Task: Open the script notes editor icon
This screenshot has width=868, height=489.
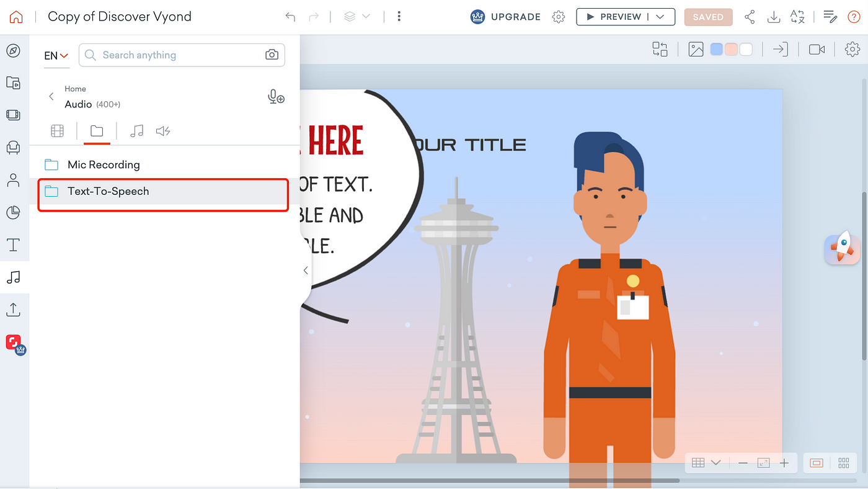Action: pos(830,17)
